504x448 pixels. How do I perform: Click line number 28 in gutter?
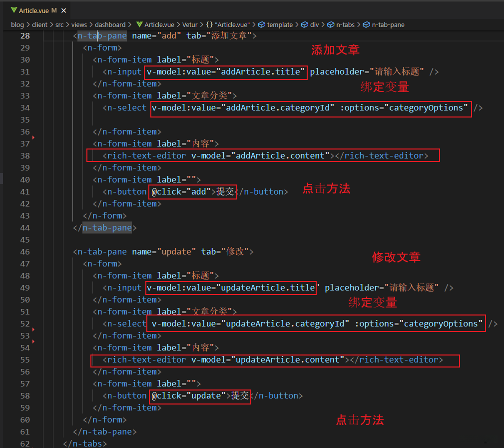click(25, 35)
